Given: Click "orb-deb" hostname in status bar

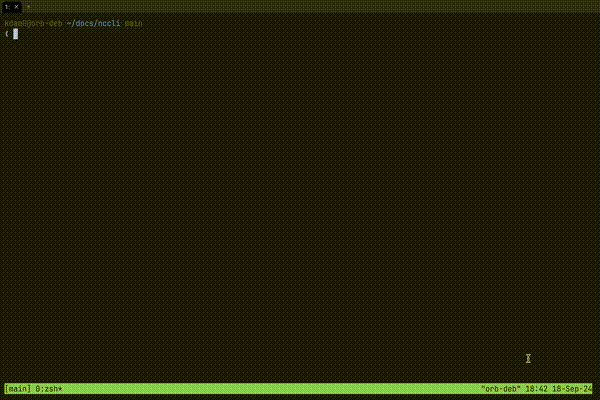Looking at the screenshot, I should click(501, 389).
